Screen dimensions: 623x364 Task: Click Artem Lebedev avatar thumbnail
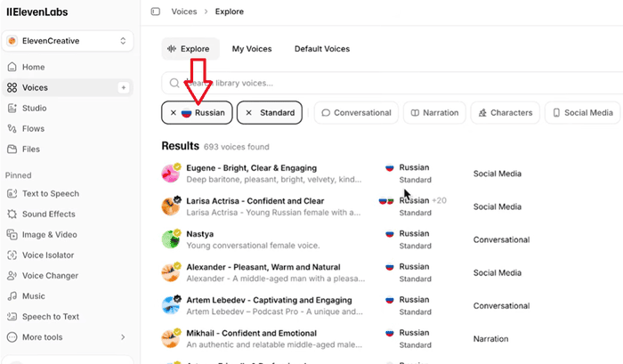coord(171,305)
